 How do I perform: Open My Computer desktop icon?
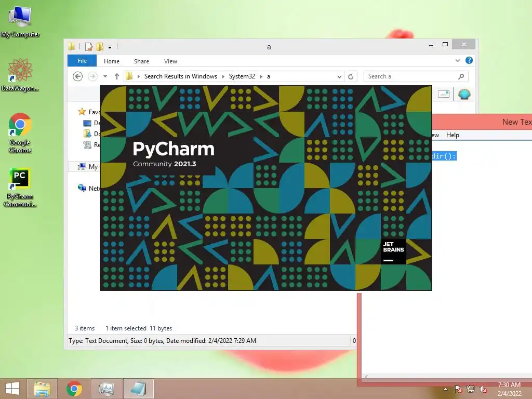20,21
